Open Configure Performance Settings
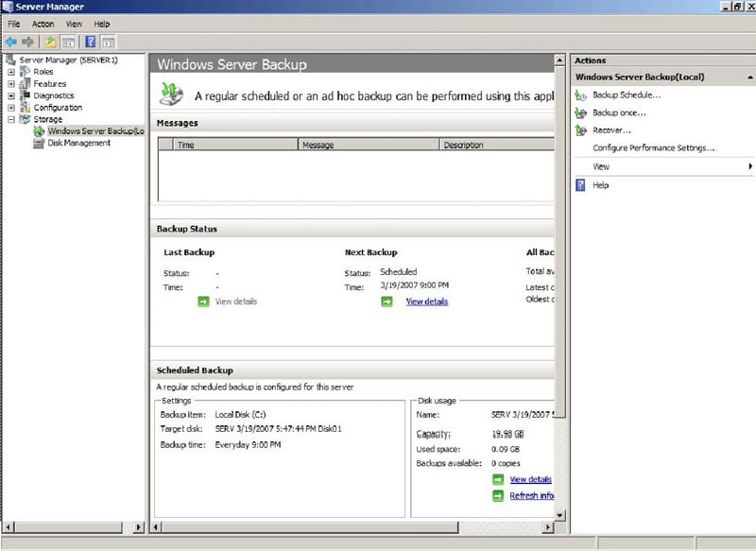 point(653,148)
